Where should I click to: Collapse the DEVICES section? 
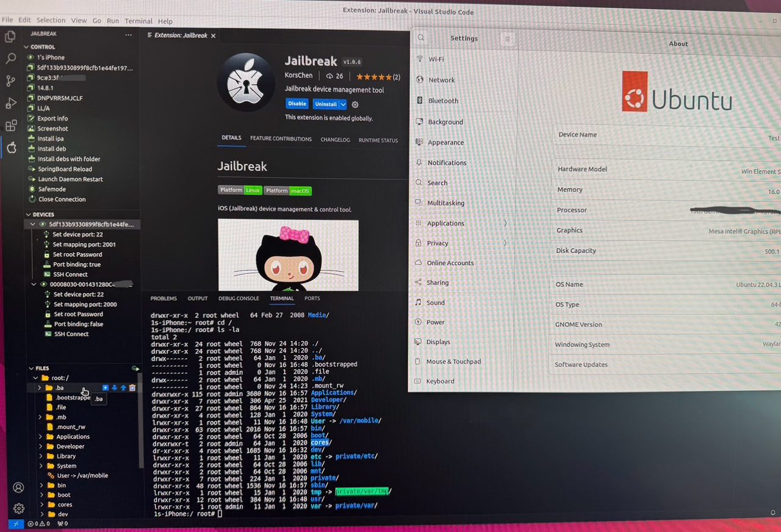coord(27,215)
